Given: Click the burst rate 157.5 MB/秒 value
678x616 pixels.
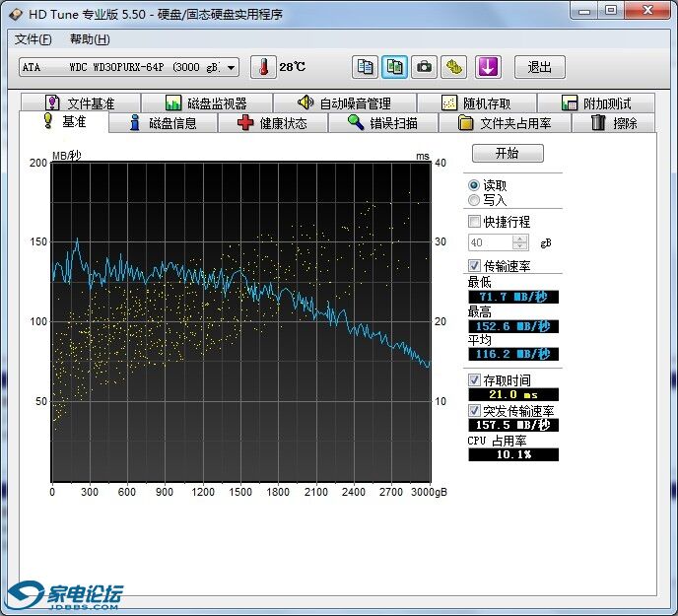Looking at the screenshot, I should point(513,425).
